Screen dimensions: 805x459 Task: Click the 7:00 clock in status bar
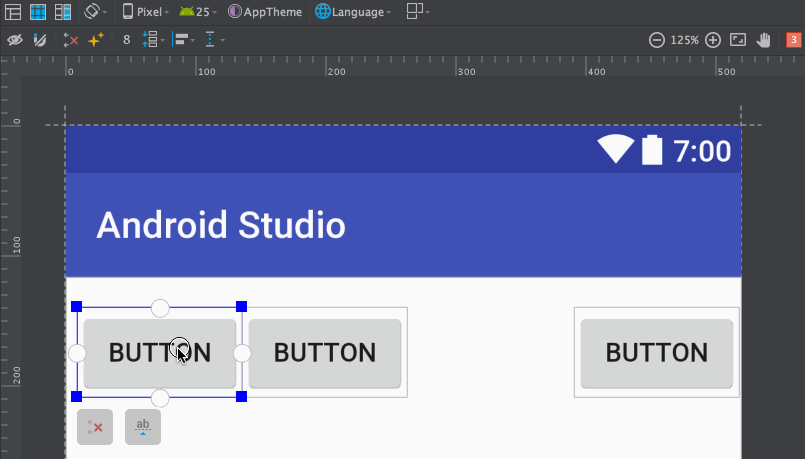(702, 151)
